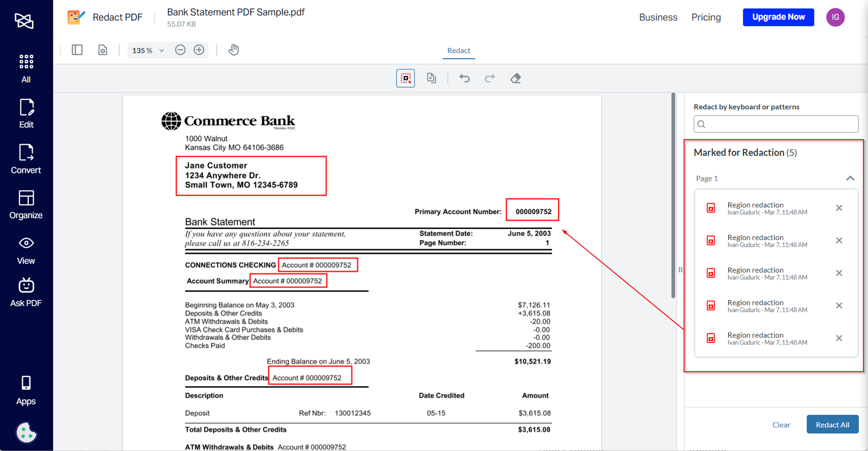Viewport: 868px width, 451px height.
Task: Open the Pricing page
Action: (706, 17)
